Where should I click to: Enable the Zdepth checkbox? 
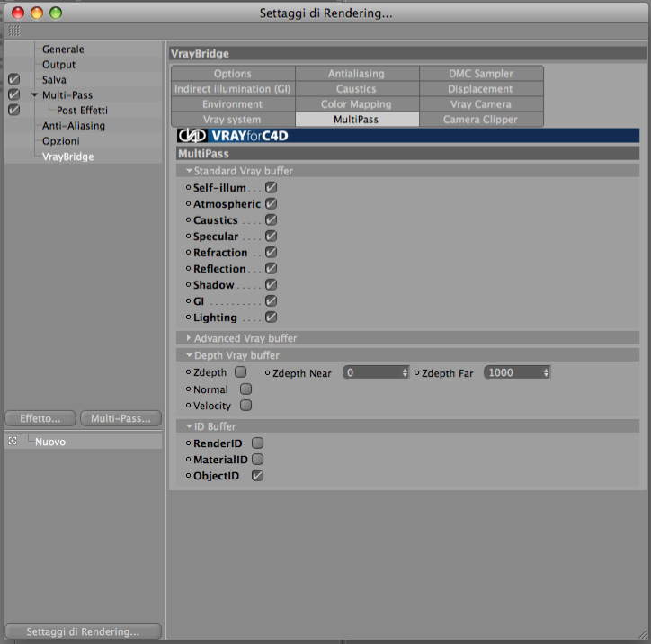[240, 371]
